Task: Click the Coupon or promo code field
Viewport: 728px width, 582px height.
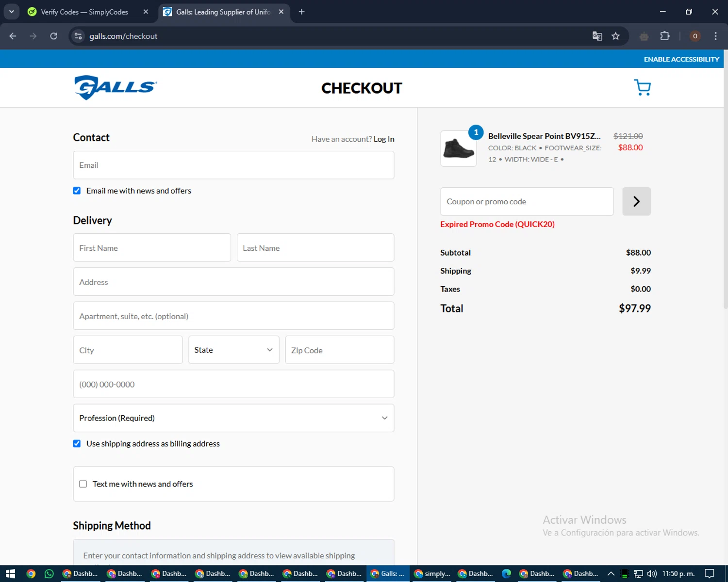Action: 527,201
